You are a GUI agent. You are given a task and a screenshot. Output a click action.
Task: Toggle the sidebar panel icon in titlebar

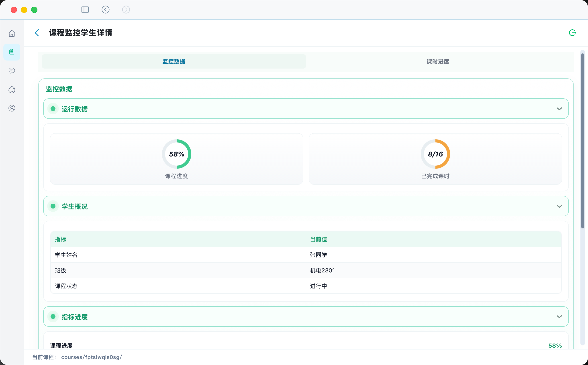85,10
